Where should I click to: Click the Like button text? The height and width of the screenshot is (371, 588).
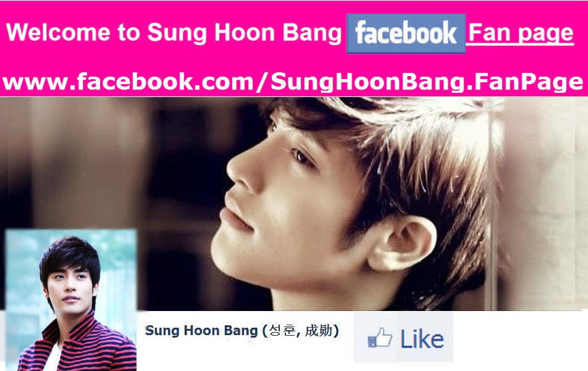click(x=422, y=339)
